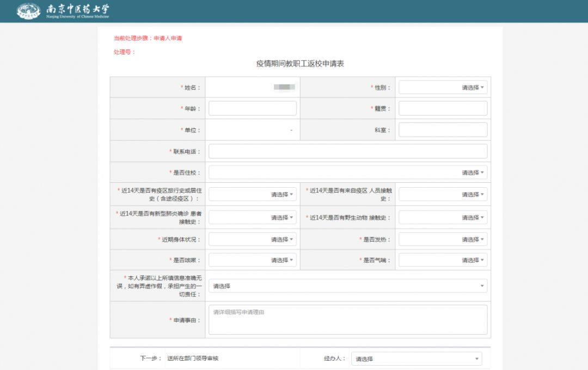Viewport: 588px width, 370px height.
Task: Click the 单位 value field
Action: click(253, 130)
